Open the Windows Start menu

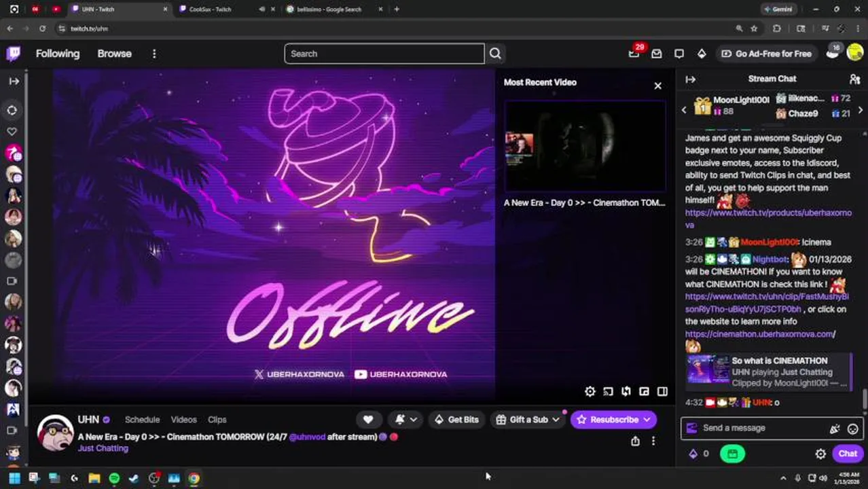click(14, 479)
